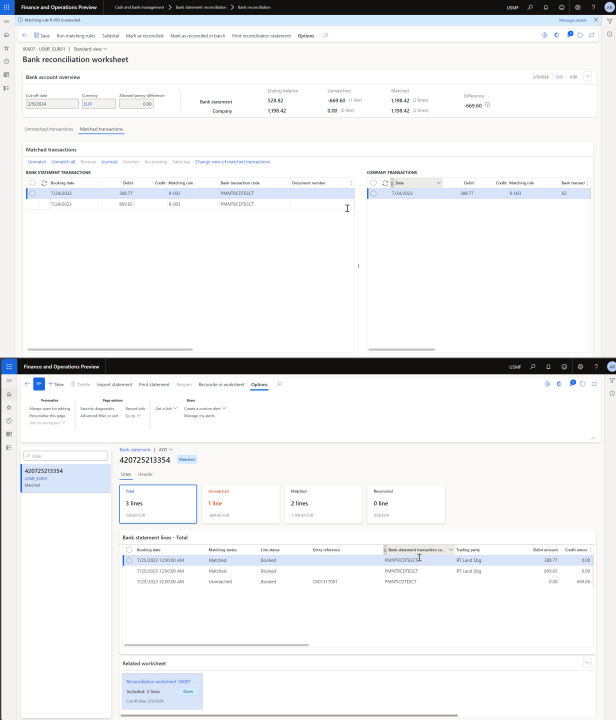The image size is (616, 720).
Task: Switch to Lines tab of bank statement
Action: [x=126, y=474]
